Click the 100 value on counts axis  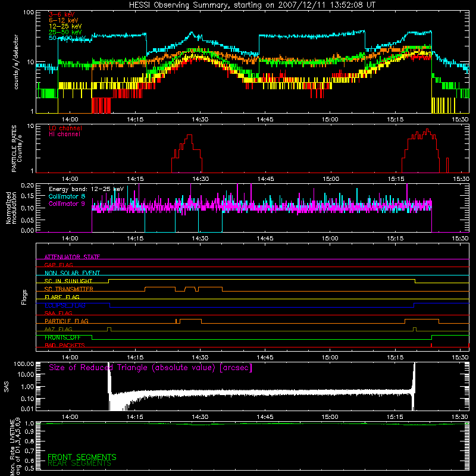click(x=29, y=12)
